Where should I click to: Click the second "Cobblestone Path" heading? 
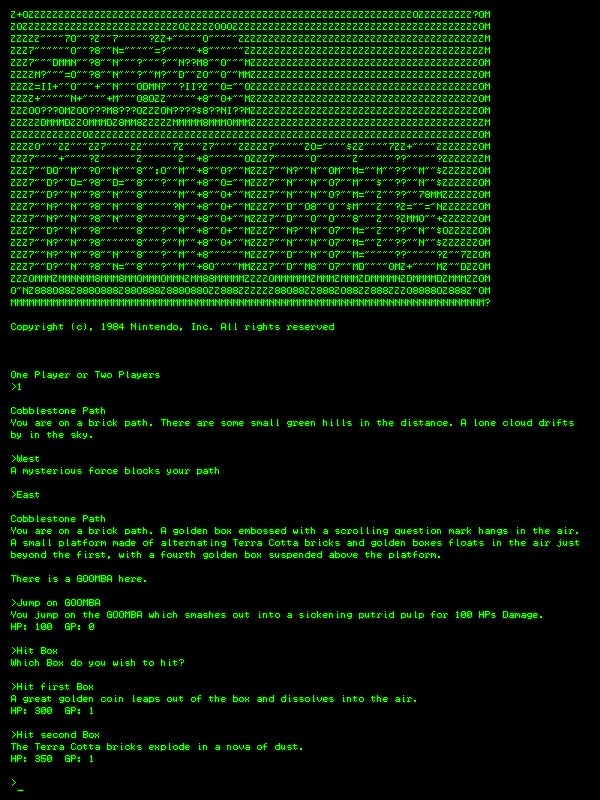pos(58,519)
